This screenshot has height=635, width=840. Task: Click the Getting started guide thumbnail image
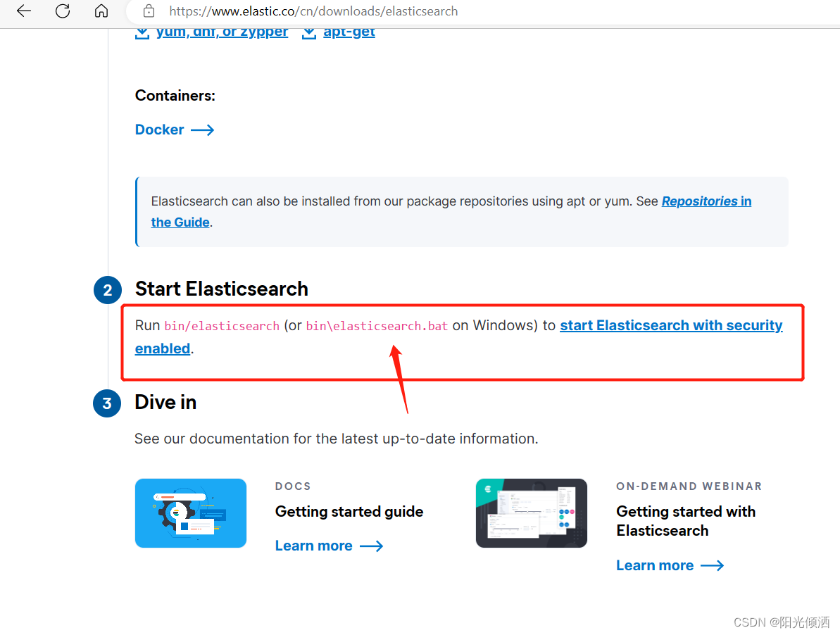point(190,513)
